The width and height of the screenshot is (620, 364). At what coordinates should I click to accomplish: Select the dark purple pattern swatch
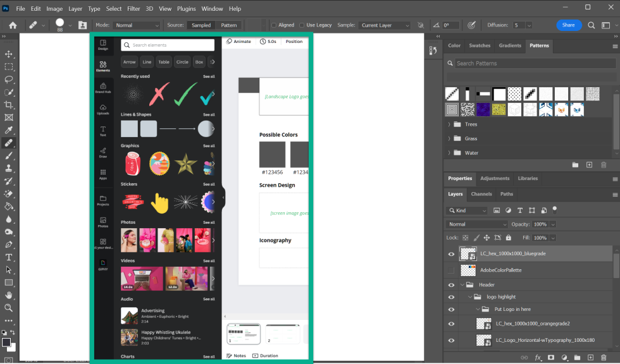pyautogui.click(x=483, y=109)
